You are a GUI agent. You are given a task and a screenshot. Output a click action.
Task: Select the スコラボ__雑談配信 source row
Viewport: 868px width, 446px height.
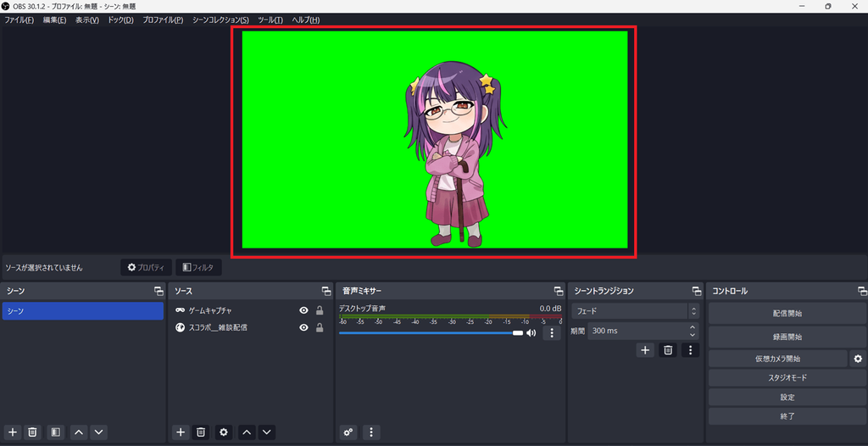click(250, 327)
